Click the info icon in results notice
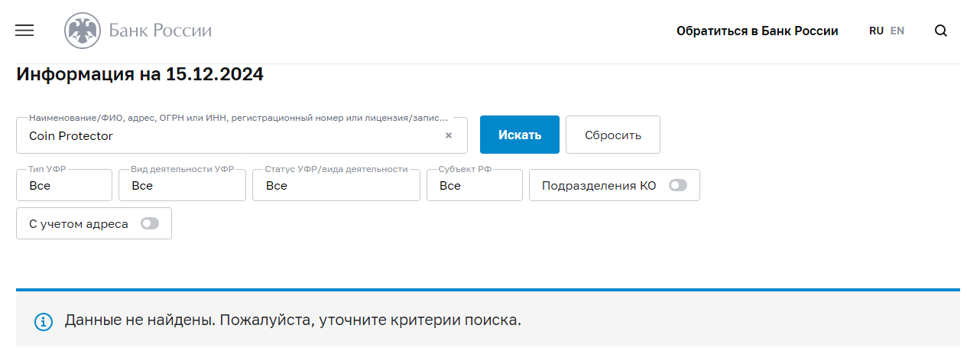Viewport: 980px width, 348px height. (x=44, y=321)
